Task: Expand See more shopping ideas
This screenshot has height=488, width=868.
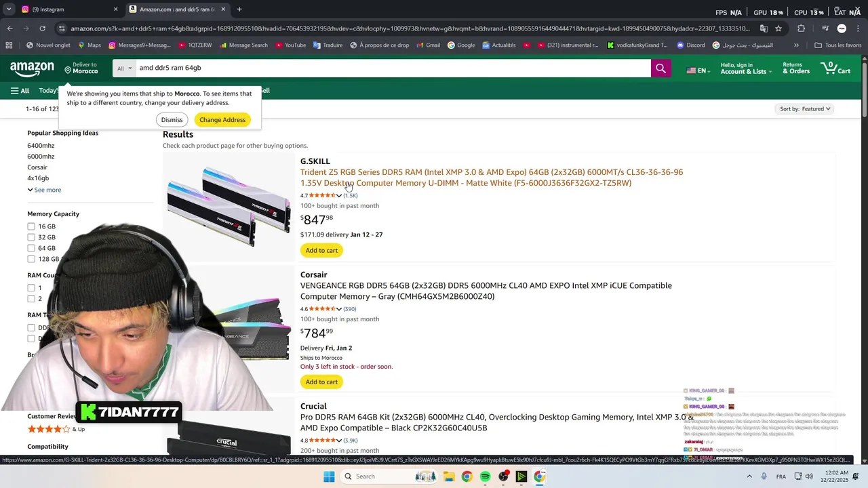Action: 44,190
